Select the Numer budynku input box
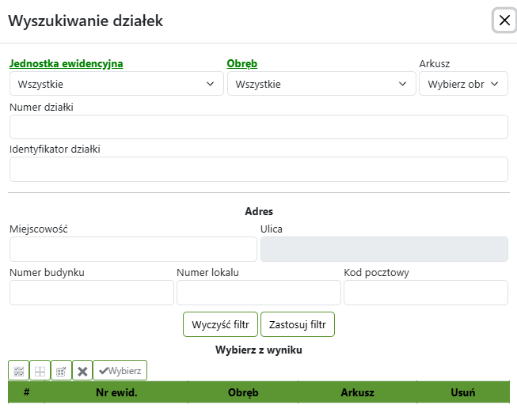This screenshot has height=420, width=517. tap(92, 293)
